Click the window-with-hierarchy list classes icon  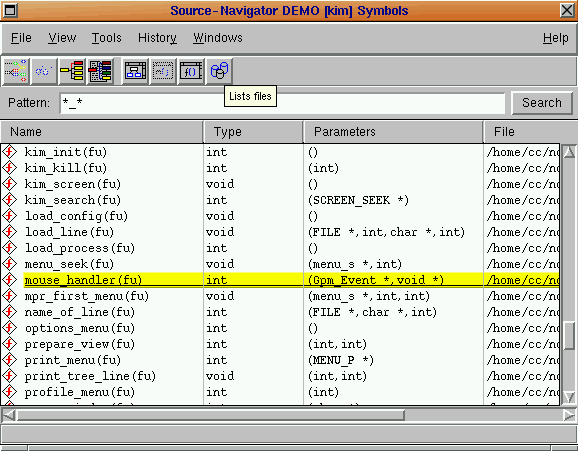(135, 71)
